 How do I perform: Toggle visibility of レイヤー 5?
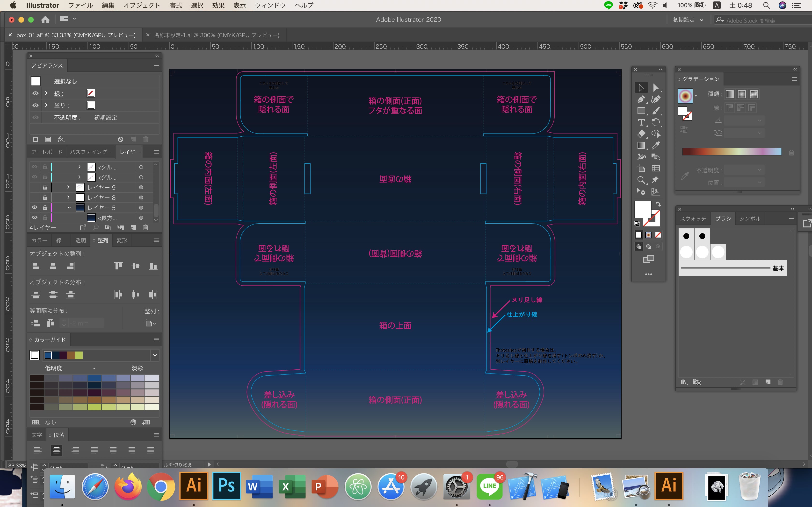point(35,208)
